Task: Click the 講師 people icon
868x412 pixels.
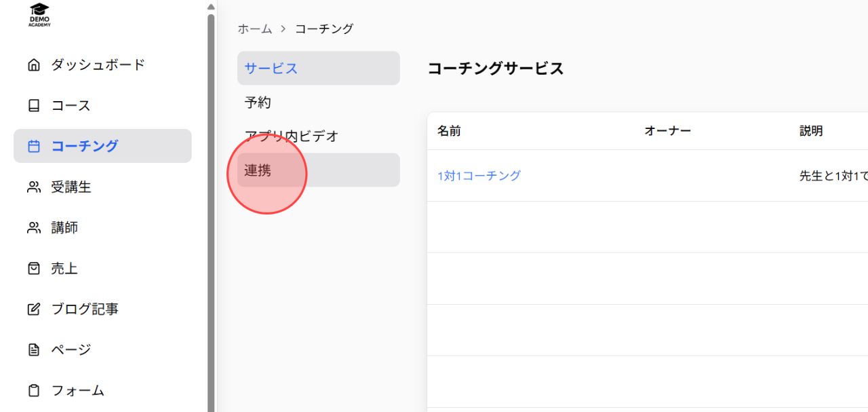Action: tap(33, 228)
